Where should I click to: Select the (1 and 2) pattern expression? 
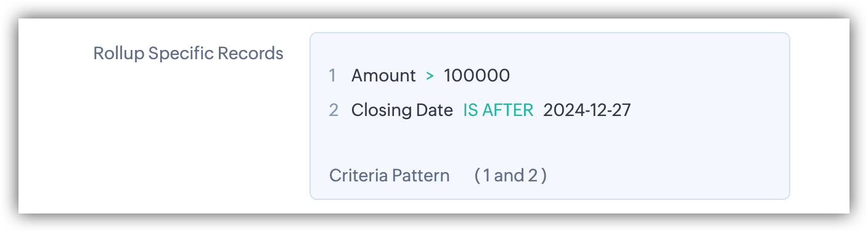(510, 176)
